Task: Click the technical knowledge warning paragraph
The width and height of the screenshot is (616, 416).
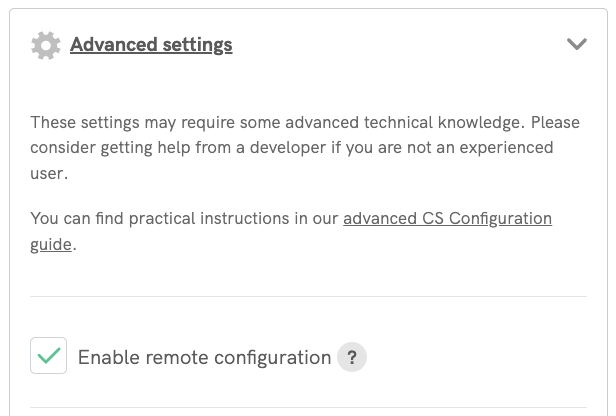Action: (290, 148)
